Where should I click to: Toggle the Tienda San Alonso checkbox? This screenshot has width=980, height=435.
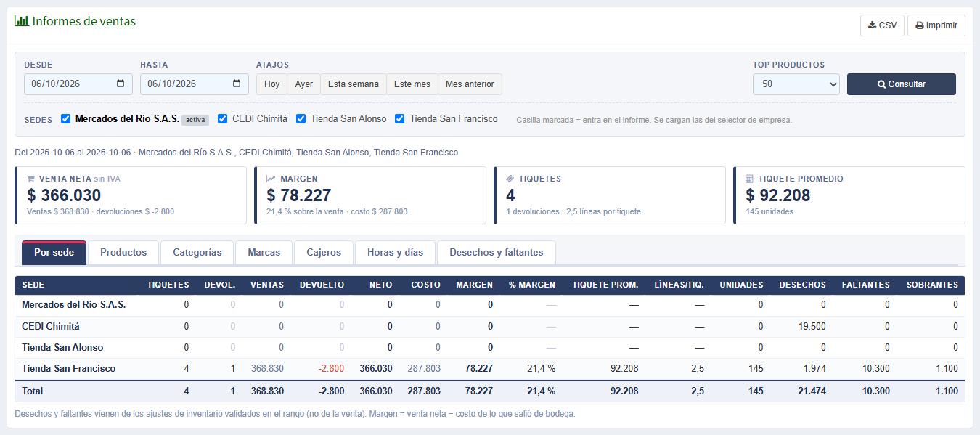coord(301,118)
